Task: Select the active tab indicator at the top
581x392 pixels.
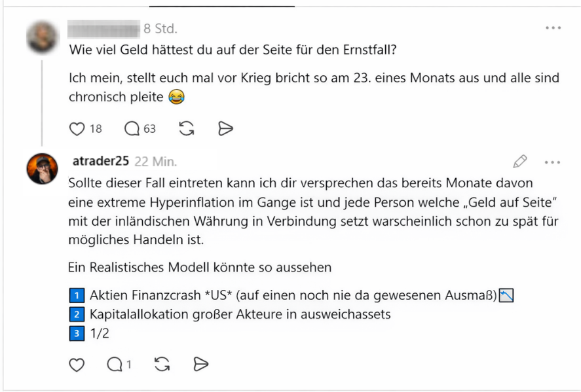Action: click(222, 5)
